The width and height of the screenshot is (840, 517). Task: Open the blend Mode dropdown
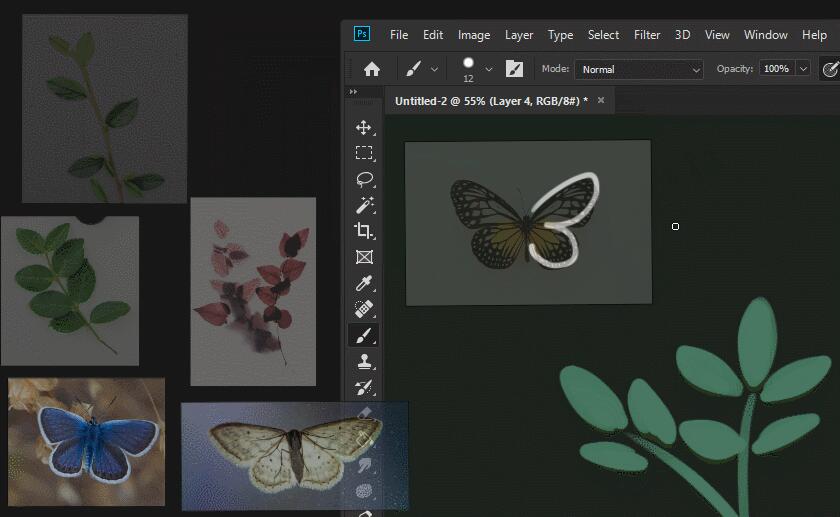[639, 69]
